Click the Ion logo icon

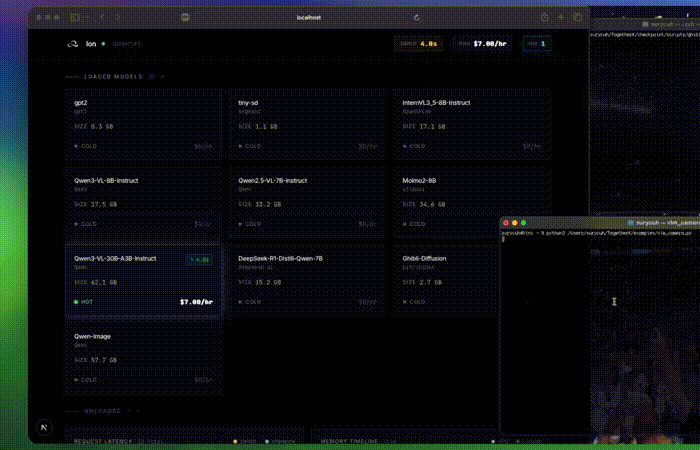point(72,44)
